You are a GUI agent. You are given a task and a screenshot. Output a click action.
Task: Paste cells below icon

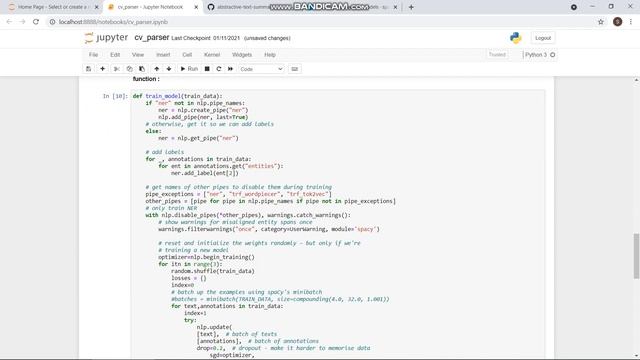pyautogui.click(x=142, y=69)
